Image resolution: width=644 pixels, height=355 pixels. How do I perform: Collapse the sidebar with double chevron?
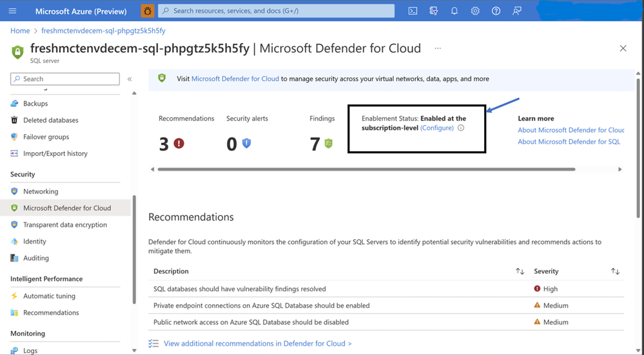(130, 79)
